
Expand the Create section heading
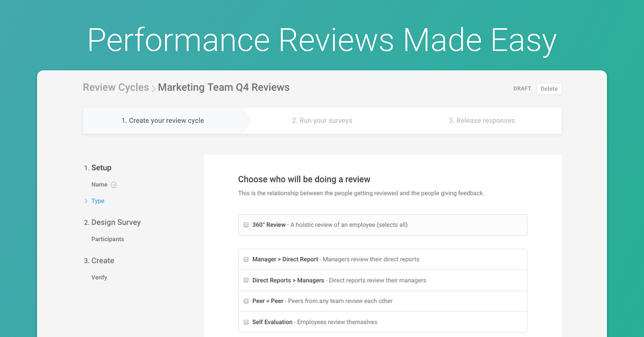click(x=99, y=261)
